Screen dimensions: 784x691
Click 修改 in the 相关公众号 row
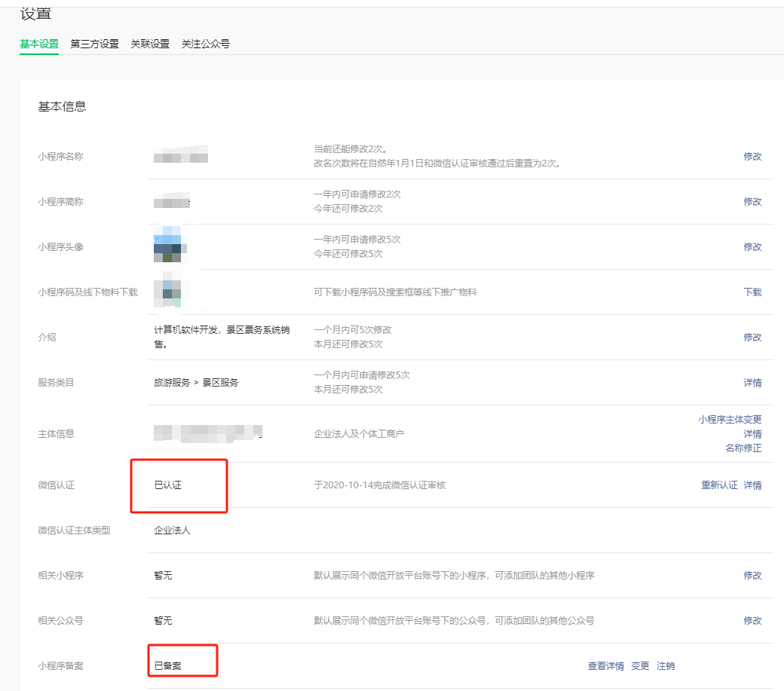(752, 621)
